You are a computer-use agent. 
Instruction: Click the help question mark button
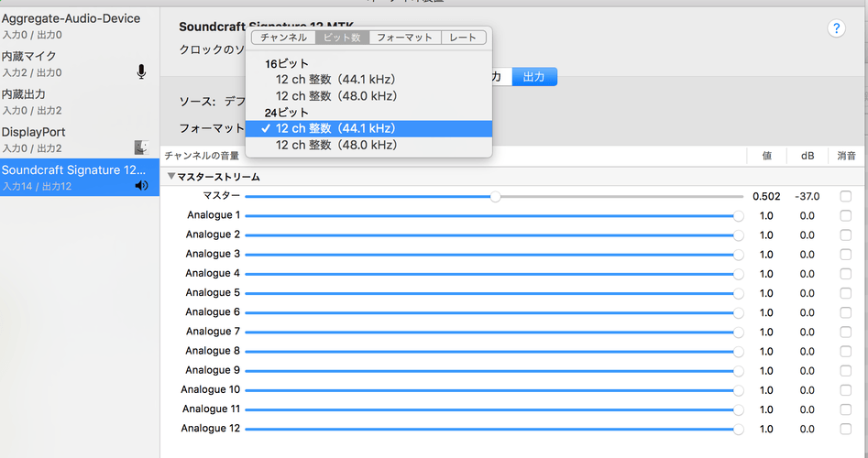pos(836,28)
